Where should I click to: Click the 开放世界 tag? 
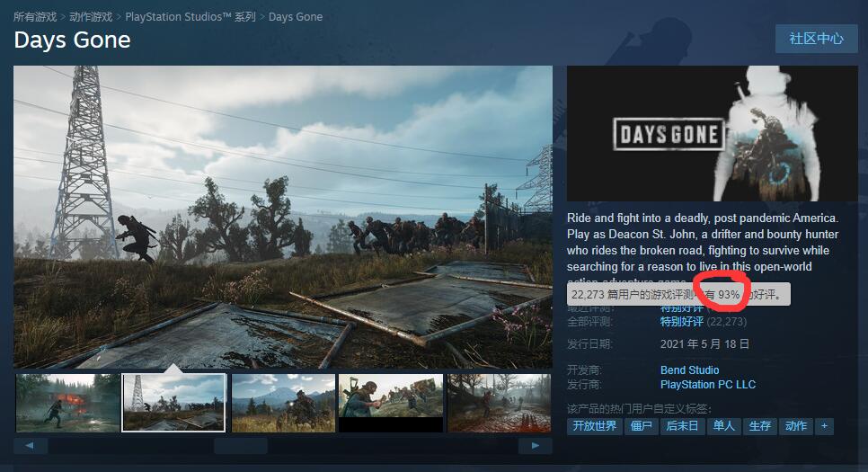click(x=595, y=426)
